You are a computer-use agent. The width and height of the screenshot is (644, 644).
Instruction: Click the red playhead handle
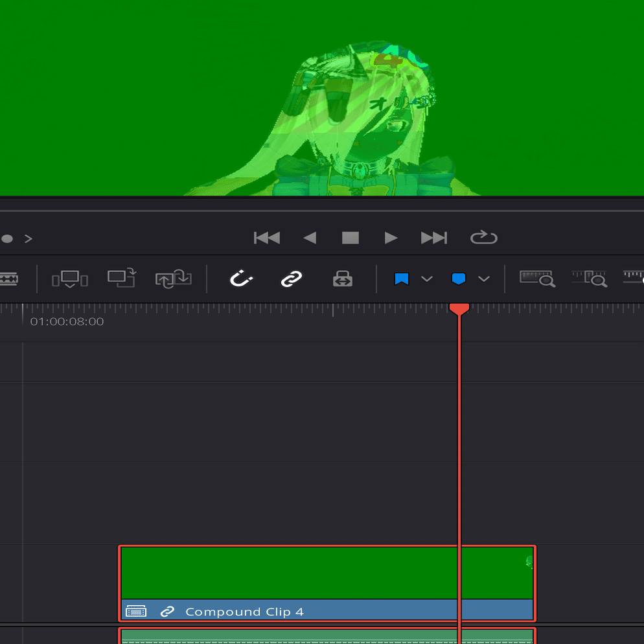pos(459,309)
